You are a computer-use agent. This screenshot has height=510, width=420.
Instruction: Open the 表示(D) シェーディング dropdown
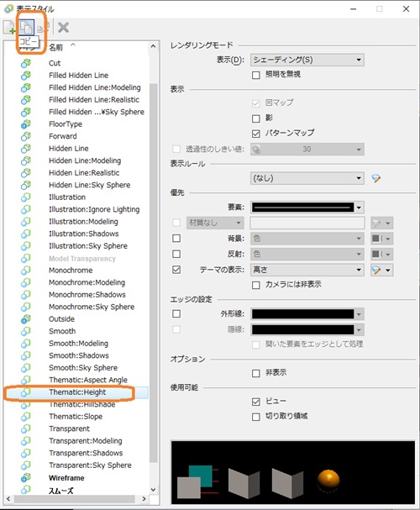click(x=307, y=60)
